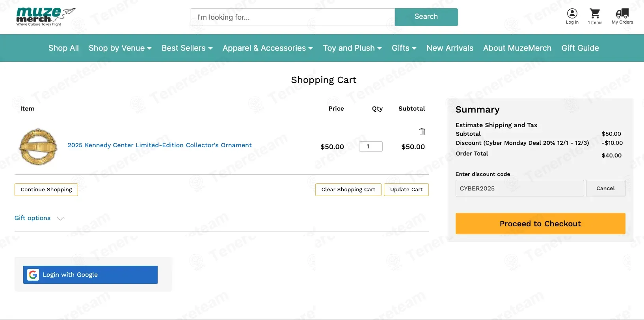
Task: Click the Order Total amount $40.00
Action: coord(612,155)
